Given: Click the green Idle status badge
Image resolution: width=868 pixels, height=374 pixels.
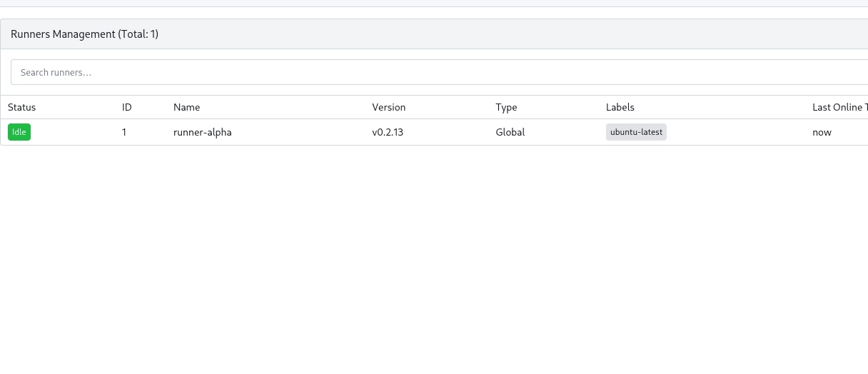Looking at the screenshot, I should click(x=19, y=132).
